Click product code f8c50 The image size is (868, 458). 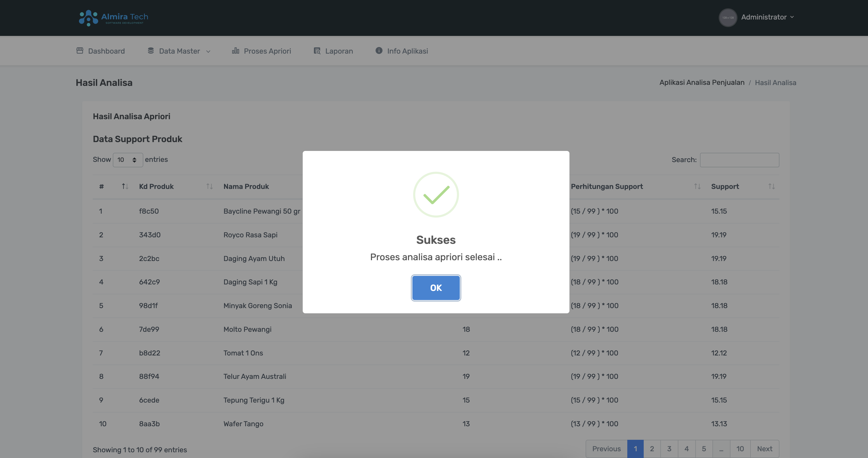(x=149, y=211)
